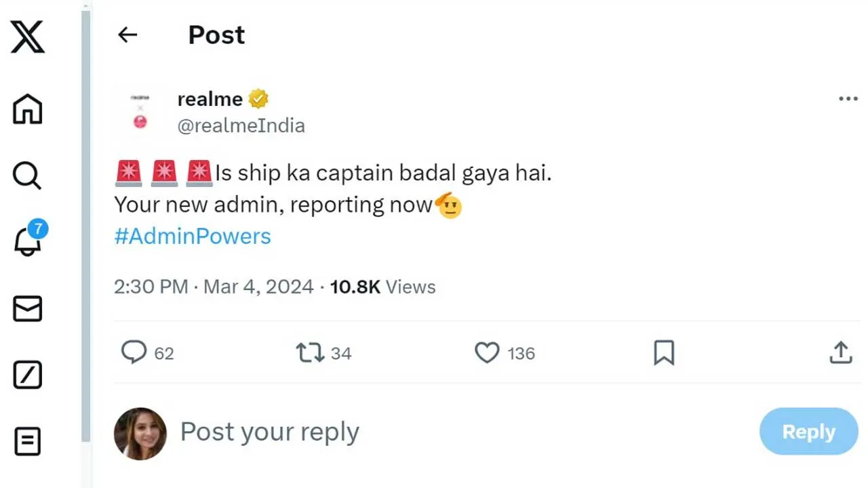868x488 pixels.
Task: Open Notifications bell with 7 badge
Action: pos(28,241)
